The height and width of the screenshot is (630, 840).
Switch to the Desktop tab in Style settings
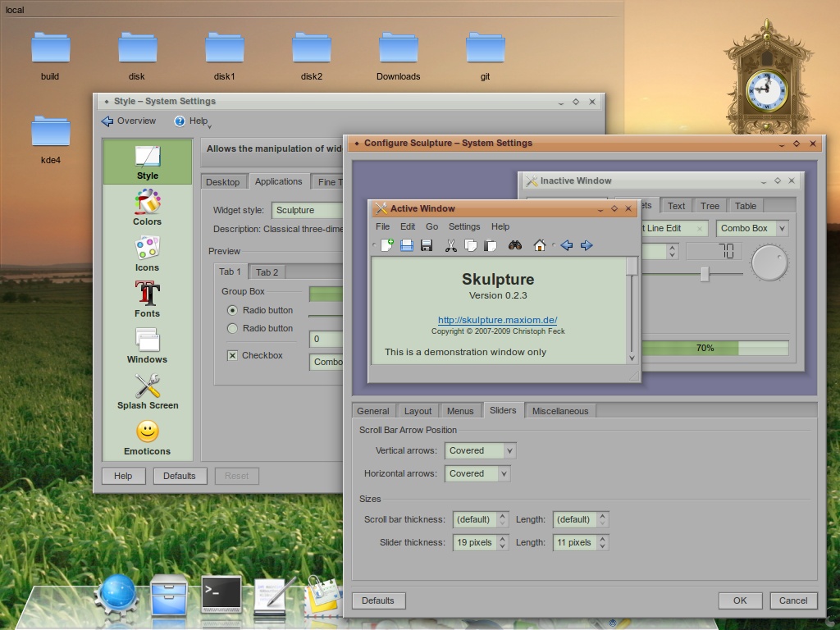[x=223, y=182]
